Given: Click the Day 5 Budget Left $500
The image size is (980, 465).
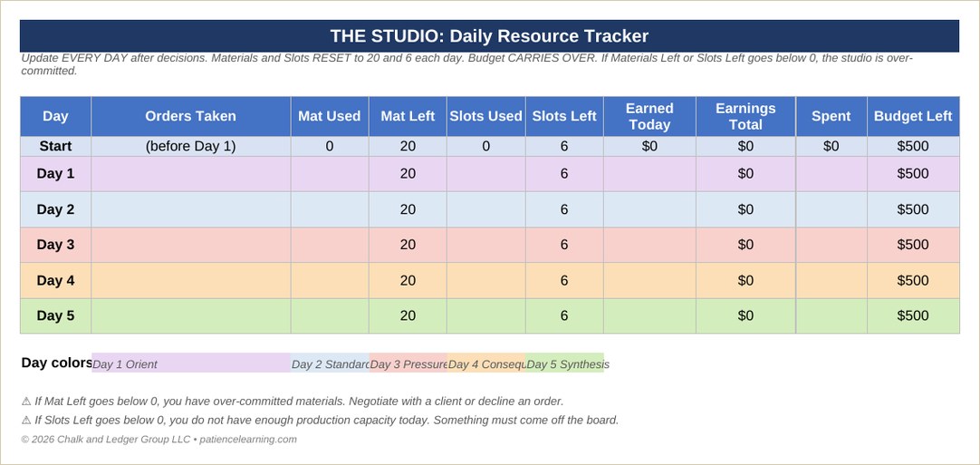Looking at the screenshot, I should pos(913,316).
